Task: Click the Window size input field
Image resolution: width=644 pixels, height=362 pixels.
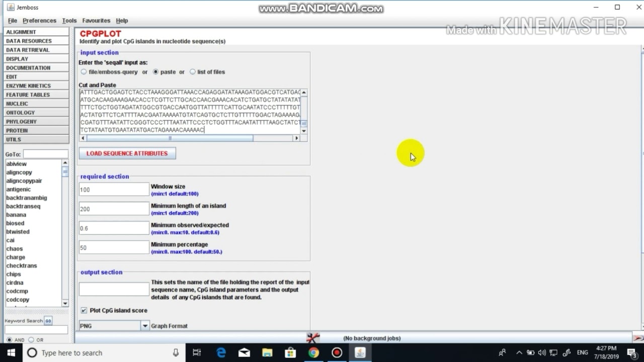Action: pyautogui.click(x=114, y=190)
